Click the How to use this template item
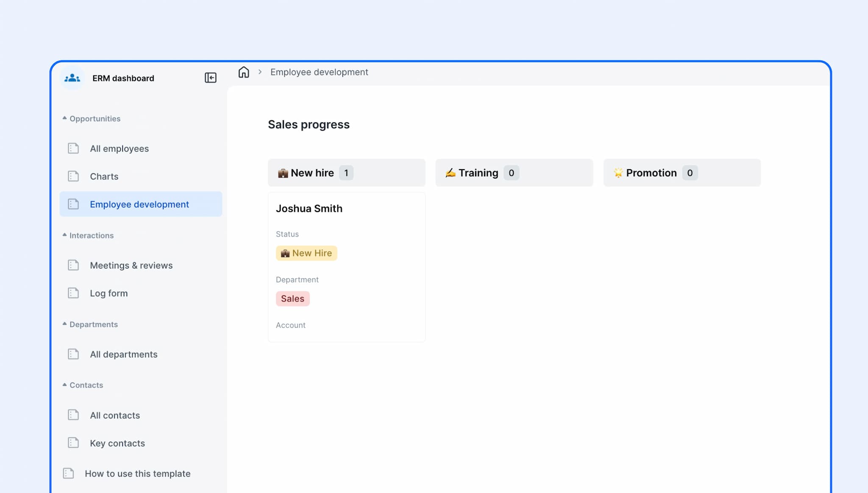This screenshot has width=868, height=493. coord(137,473)
